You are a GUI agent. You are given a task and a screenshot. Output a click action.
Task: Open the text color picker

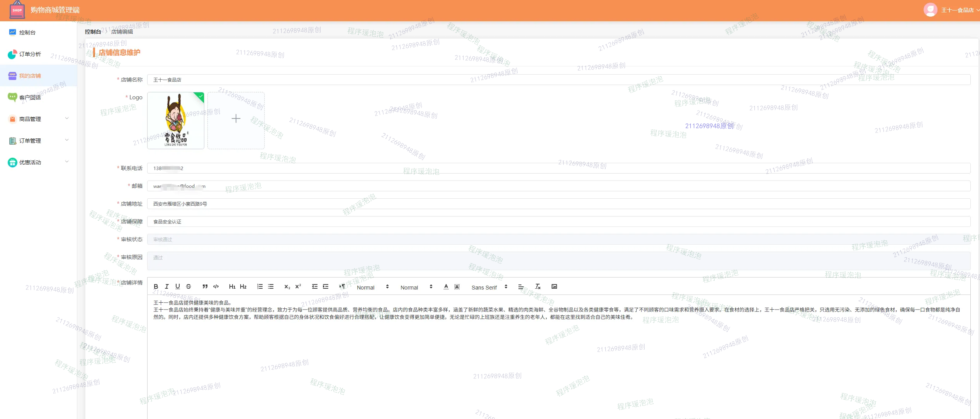click(x=446, y=286)
